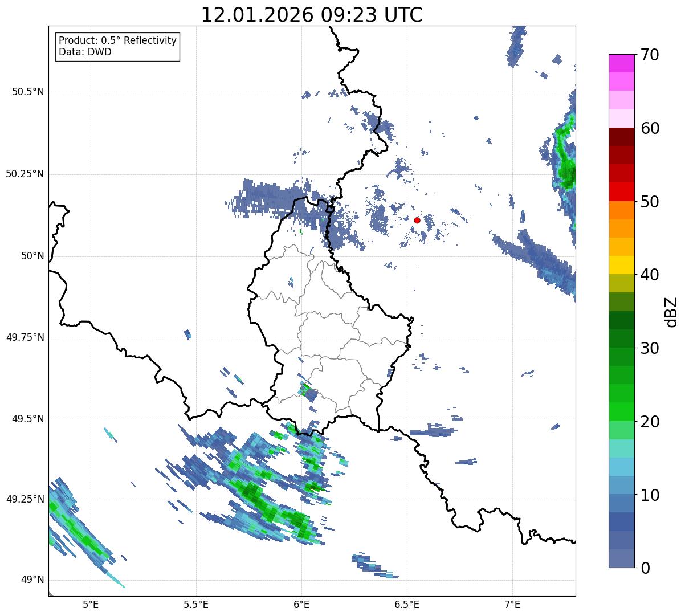Click the 6°E longitude label
The height and width of the screenshot is (616, 685).
[x=301, y=605]
